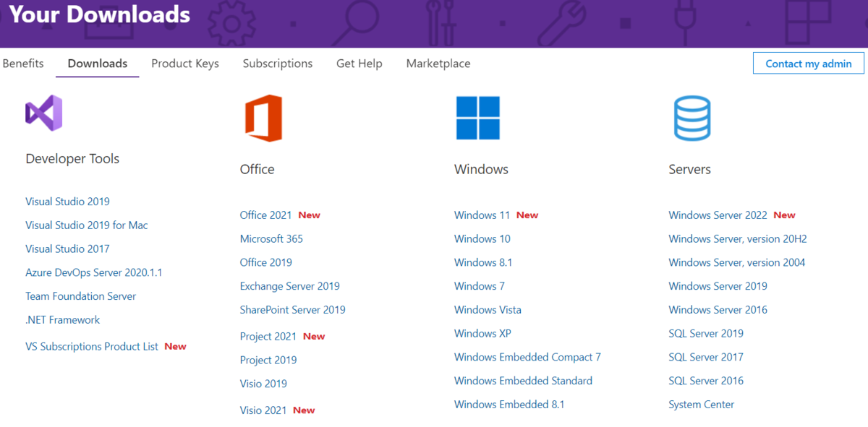
Task: Click the orange Office logo icon
Action: click(x=263, y=116)
